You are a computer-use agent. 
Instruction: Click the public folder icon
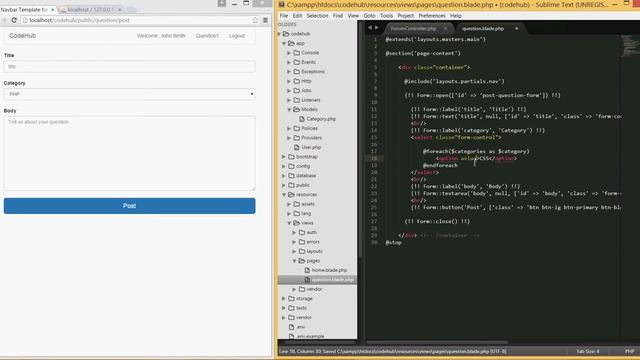tap(291, 185)
